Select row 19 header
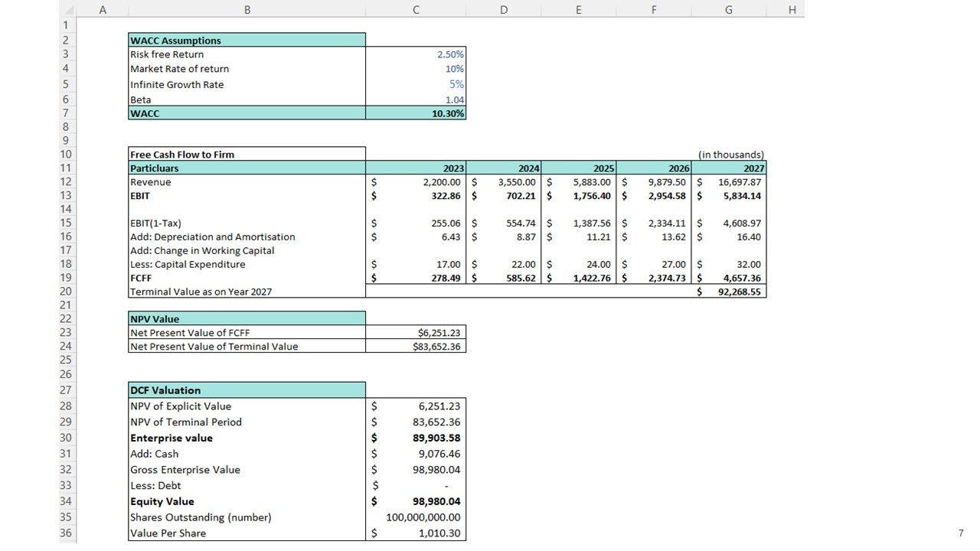This screenshot has width=980, height=551. pos(66,278)
